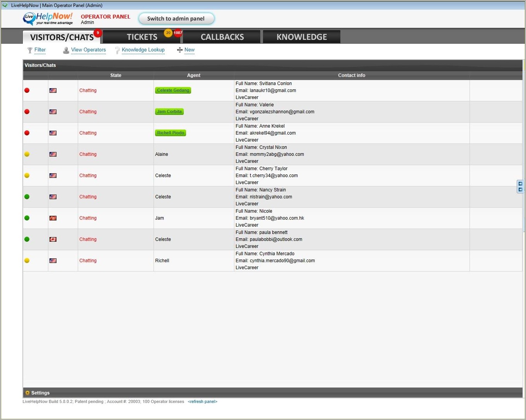This screenshot has height=420, width=526.
Task: Click the flag icon in Nicole's row
Action: [x=53, y=218]
